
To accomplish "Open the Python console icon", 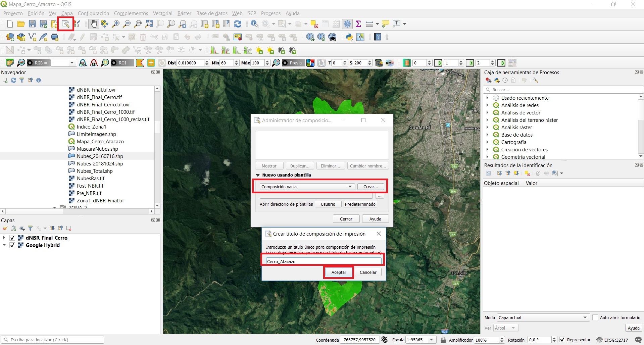I will [349, 37].
